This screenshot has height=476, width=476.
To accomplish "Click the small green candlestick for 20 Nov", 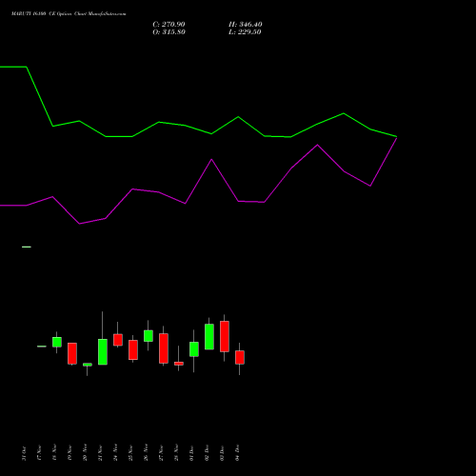I will 88,365.
